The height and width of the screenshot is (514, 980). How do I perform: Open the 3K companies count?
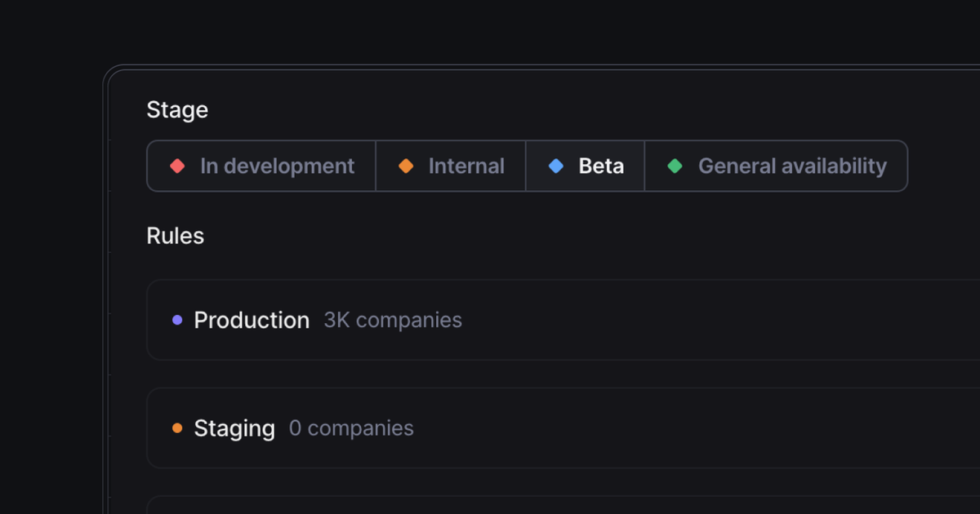[393, 321]
